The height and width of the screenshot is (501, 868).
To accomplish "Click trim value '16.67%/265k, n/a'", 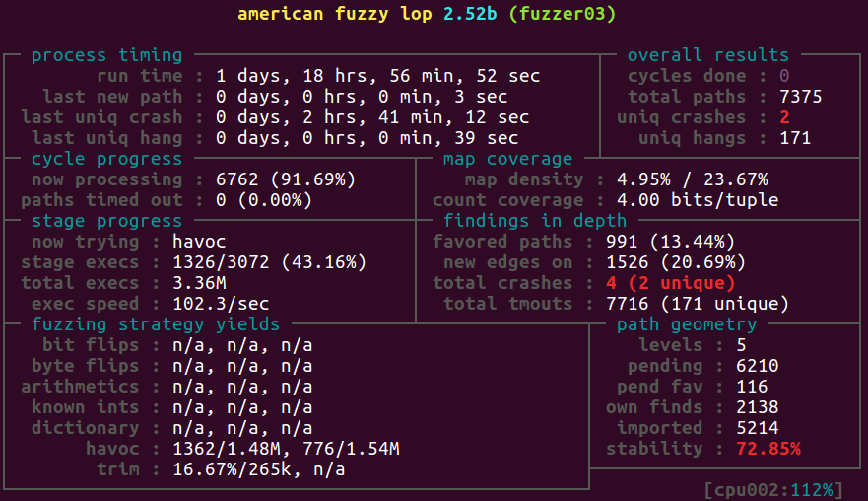I will [259, 469].
